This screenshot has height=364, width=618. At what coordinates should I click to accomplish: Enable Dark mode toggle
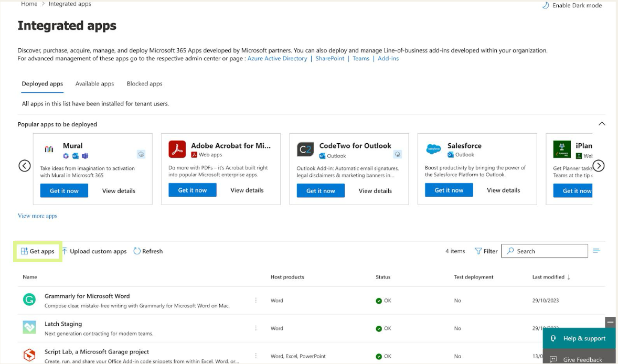coord(571,5)
